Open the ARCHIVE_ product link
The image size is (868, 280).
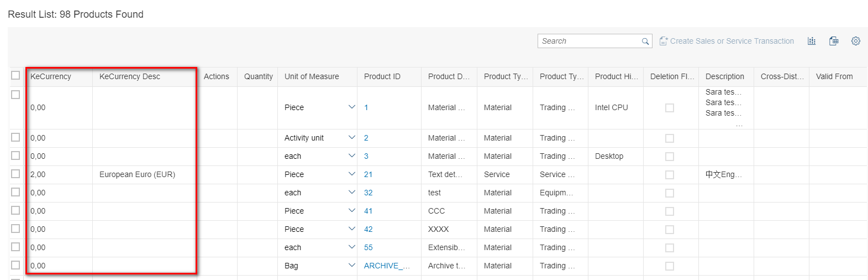pyautogui.click(x=387, y=266)
